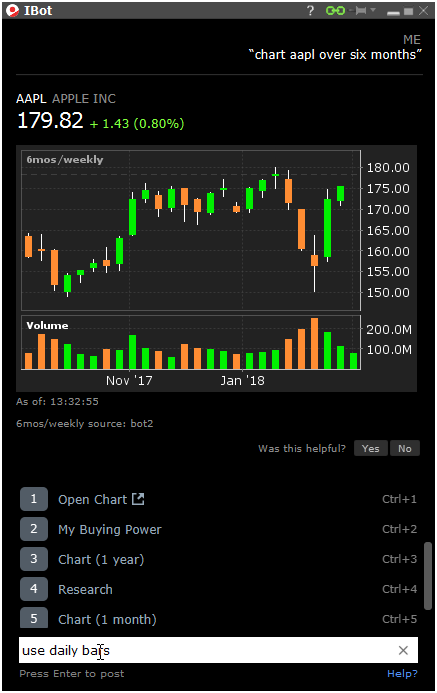Image resolution: width=437 pixels, height=693 pixels.
Task: Click the '+ 1.43 (0.80%)' change value
Action: [x=137, y=123]
